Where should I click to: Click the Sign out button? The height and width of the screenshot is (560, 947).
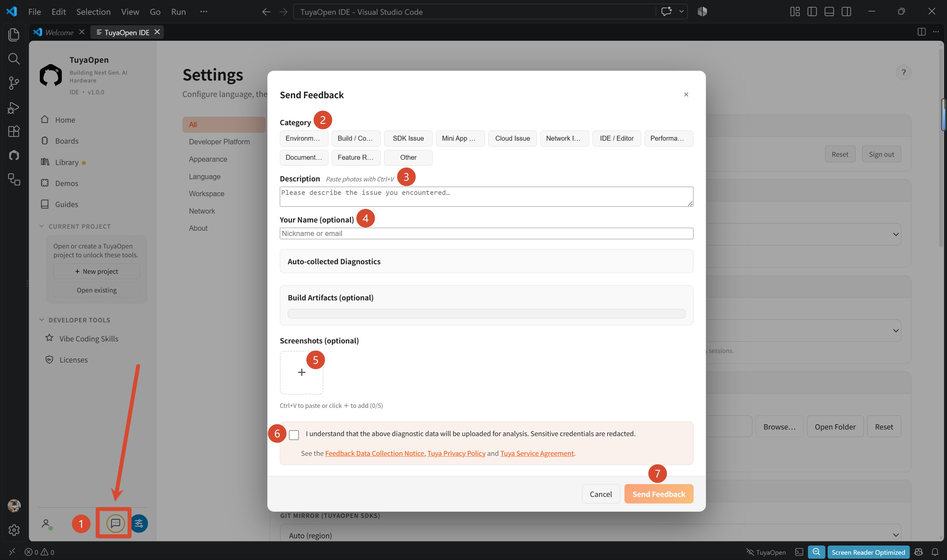pos(881,154)
